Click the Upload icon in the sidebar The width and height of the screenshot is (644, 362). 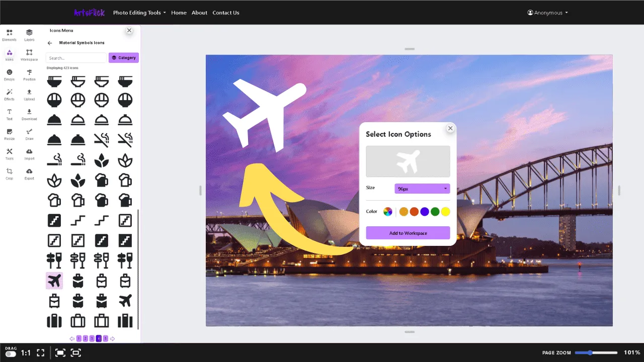pos(29,95)
